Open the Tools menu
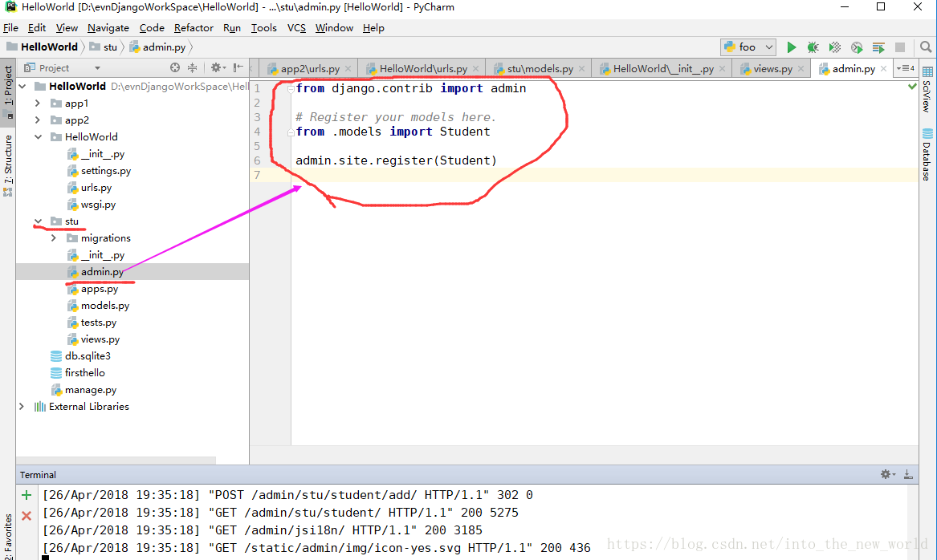The width and height of the screenshot is (937, 560). click(263, 28)
